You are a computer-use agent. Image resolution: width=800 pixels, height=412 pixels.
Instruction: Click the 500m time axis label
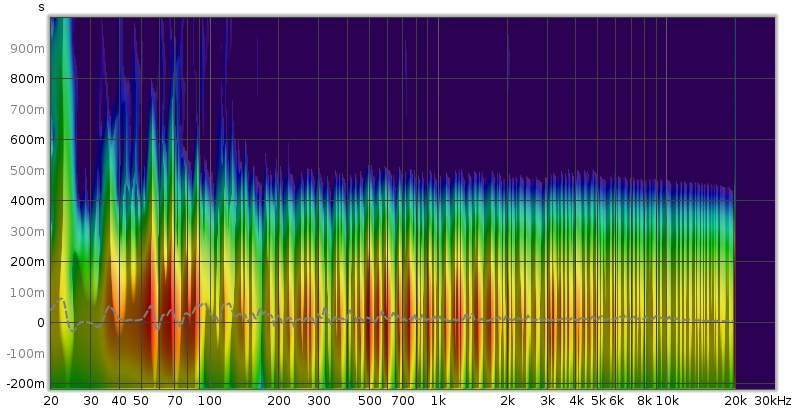tap(27, 170)
